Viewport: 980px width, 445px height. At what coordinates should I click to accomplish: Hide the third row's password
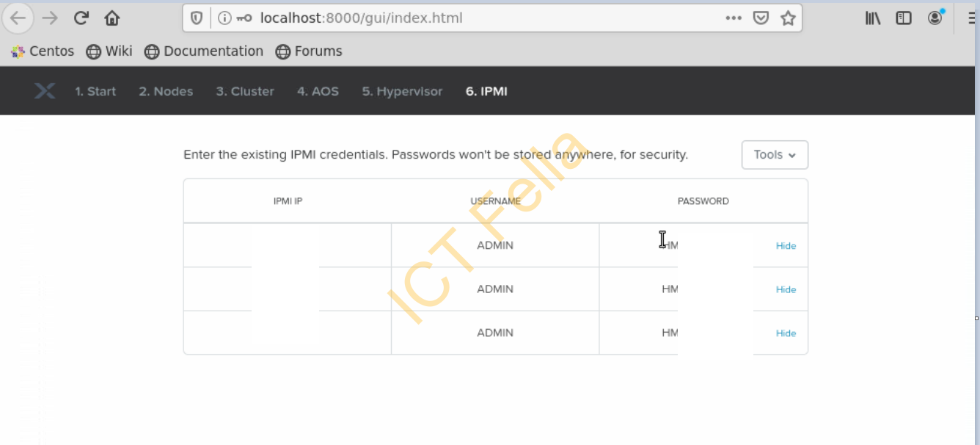786,333
